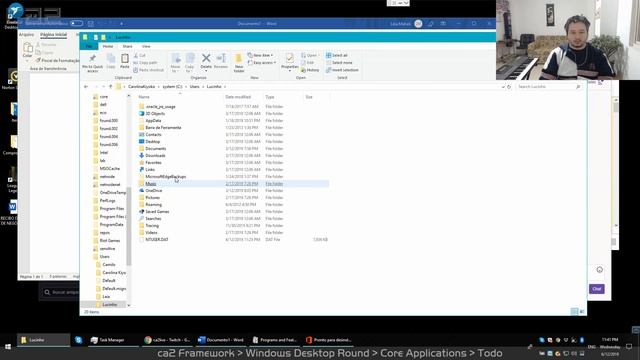Screen dimensions: 640x360
Task: Click History in the Open group
Action: [310, 70]
